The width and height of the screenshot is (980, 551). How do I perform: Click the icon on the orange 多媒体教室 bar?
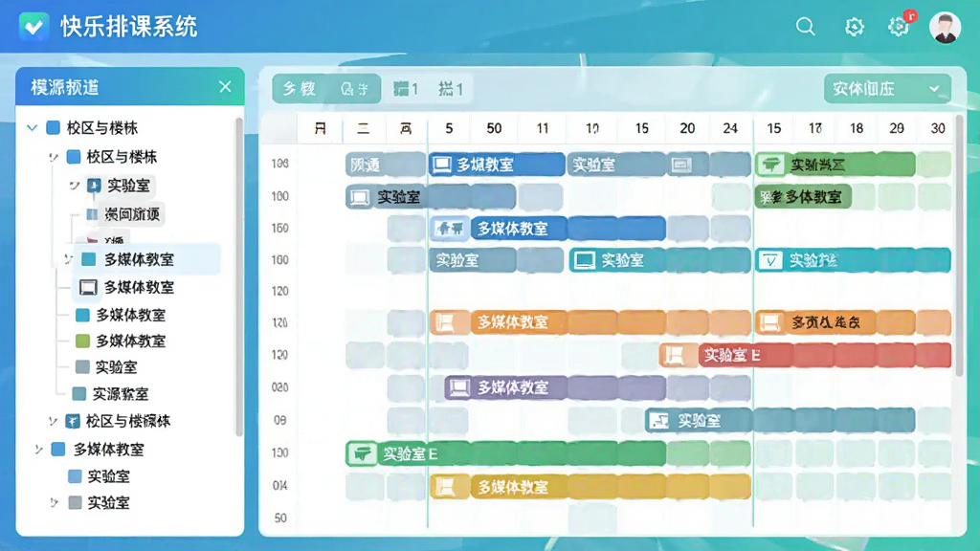click(x=446, y=322)
